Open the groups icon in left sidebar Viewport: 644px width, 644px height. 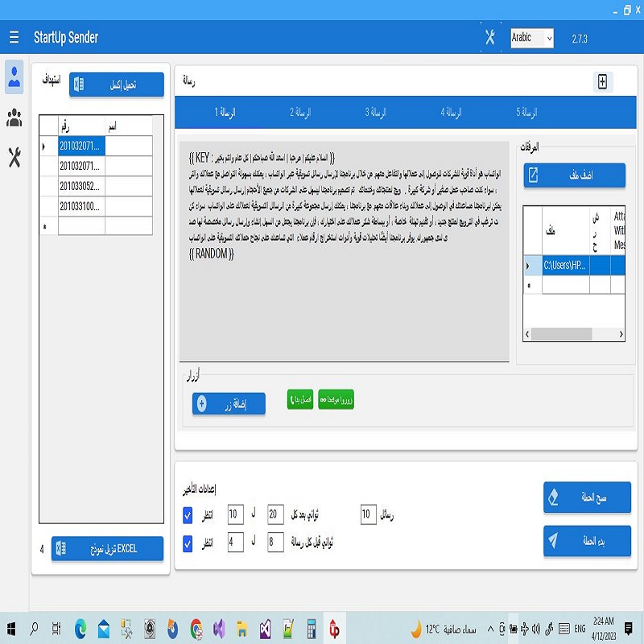tap(14, 118)
